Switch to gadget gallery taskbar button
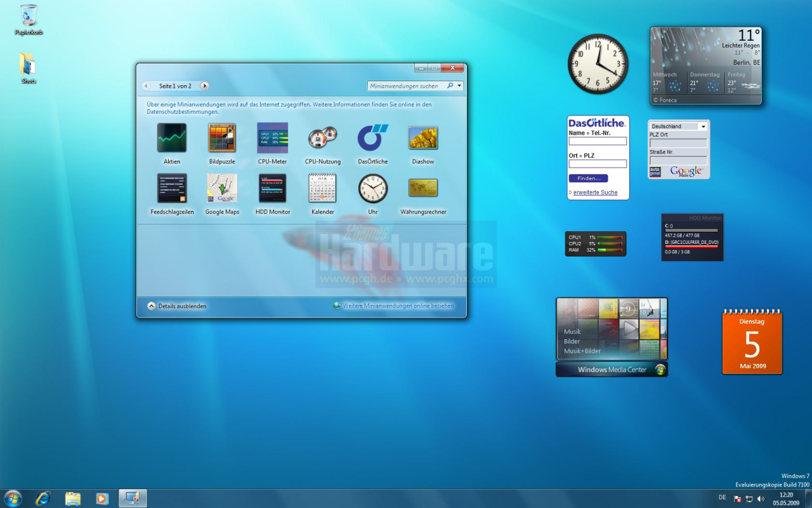Viewport: 812px width, 508px height. (x=133, y=498)
